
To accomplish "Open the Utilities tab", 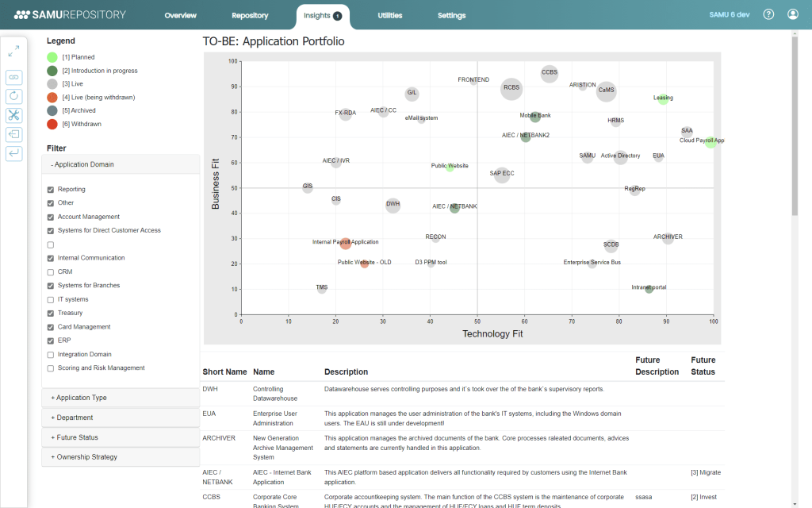I will point(389,16).
